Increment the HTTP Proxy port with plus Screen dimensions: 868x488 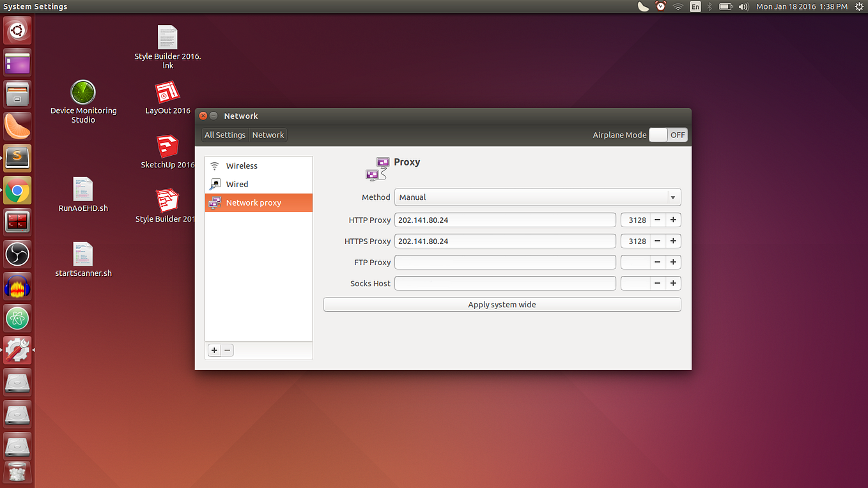[672, 220]
